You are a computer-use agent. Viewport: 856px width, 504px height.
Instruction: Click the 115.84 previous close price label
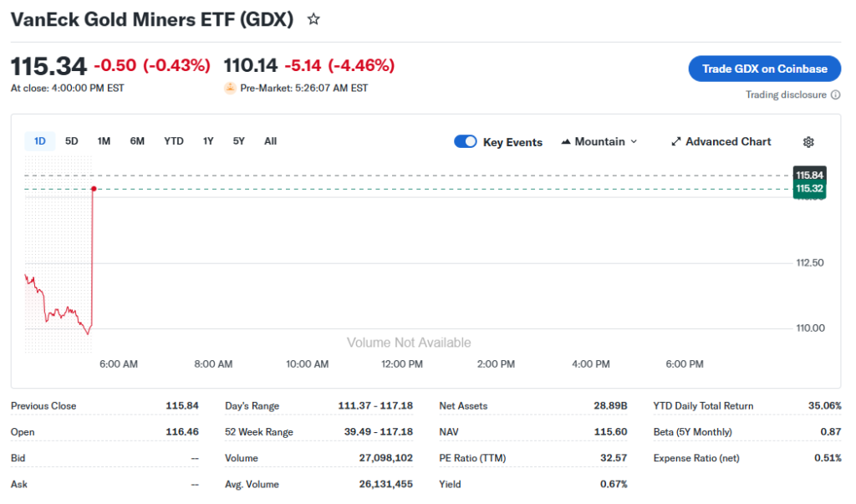[810, 175]
